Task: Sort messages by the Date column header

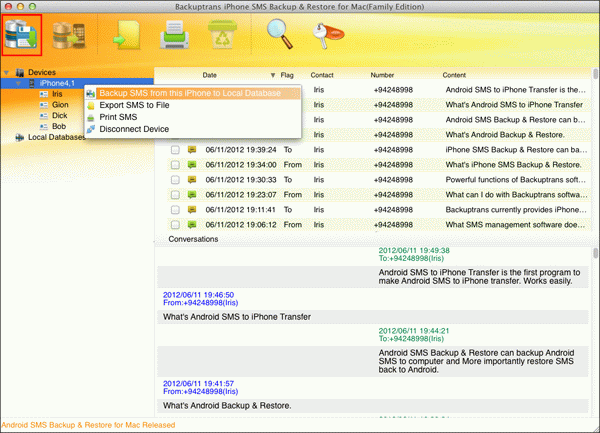Action: [x=210, y=75]
